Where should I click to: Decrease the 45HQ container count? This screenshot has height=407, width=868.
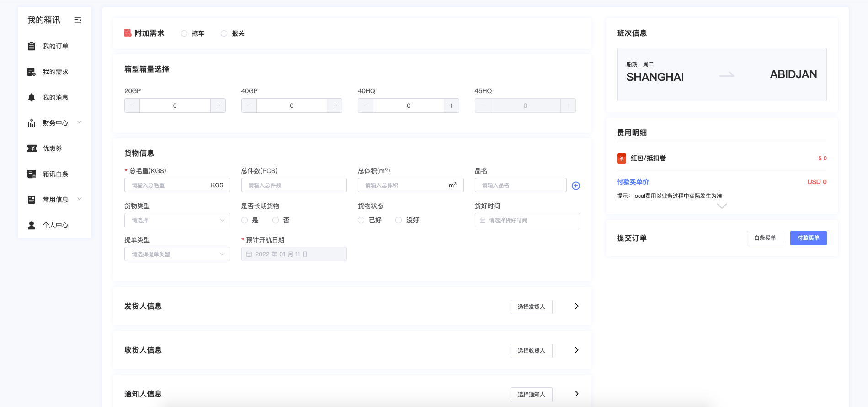(483, 106)
